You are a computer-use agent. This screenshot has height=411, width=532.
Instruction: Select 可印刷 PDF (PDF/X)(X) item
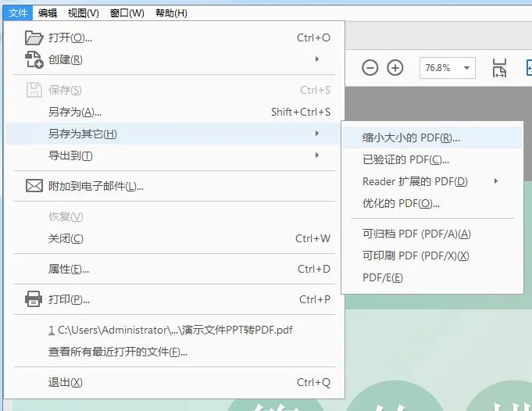[432, 256]
